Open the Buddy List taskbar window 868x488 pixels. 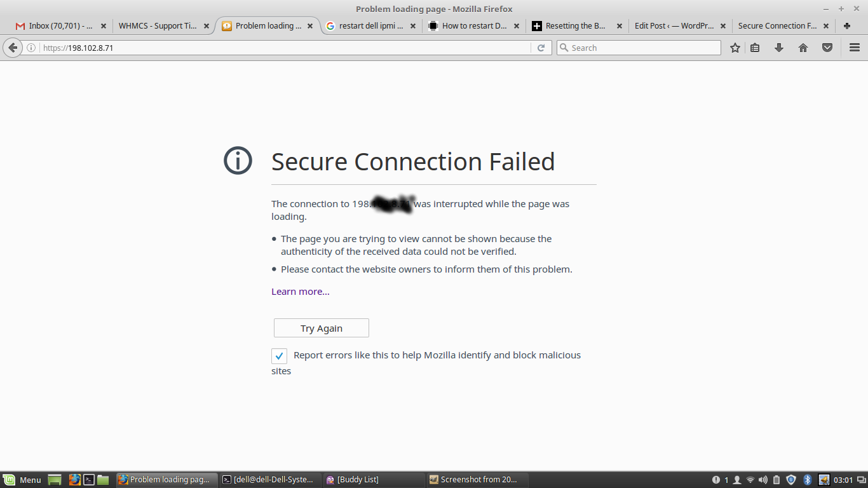pyautogui.click(x=373, y=480)
